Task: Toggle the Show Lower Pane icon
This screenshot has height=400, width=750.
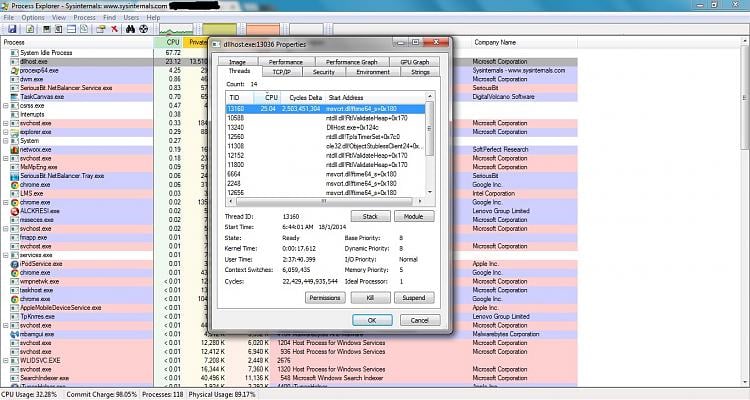Action: 71,29
